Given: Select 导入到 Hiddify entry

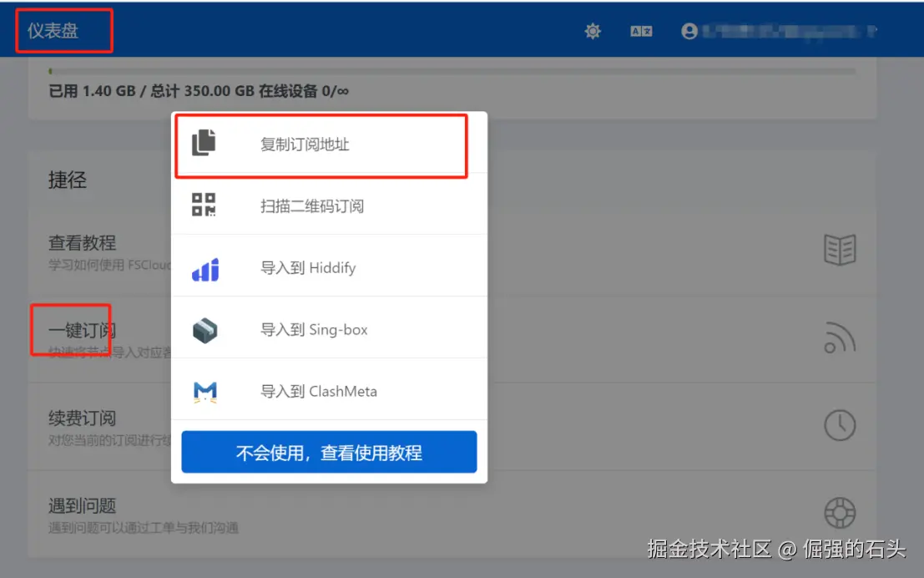Looking at the screenshot, I should pos(330,268).
